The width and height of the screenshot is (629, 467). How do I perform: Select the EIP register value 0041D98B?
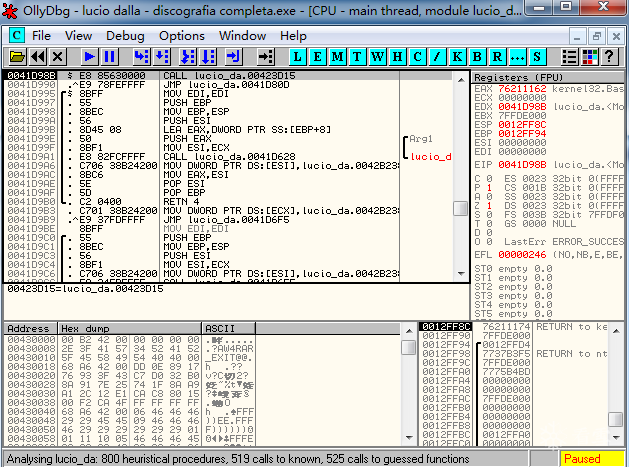[522, 165]
